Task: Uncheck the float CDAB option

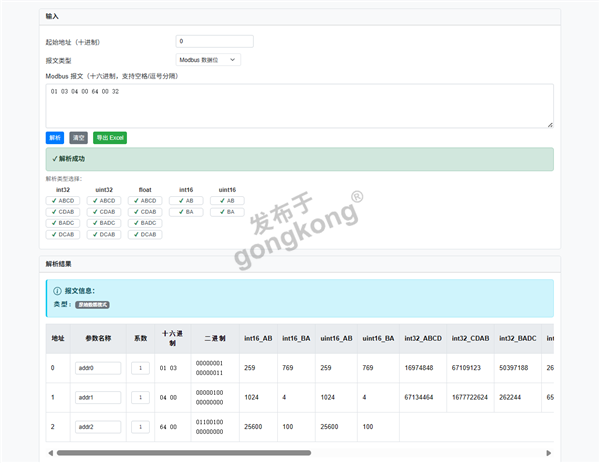Action: (134, 212)
